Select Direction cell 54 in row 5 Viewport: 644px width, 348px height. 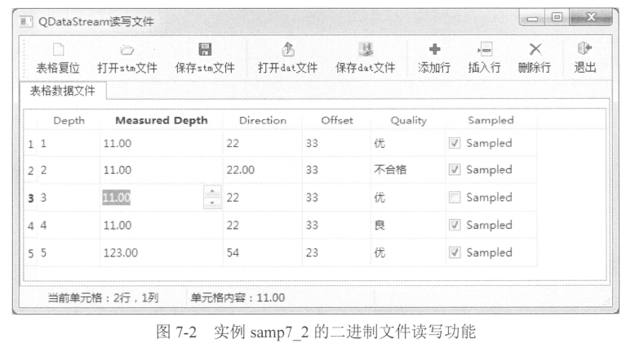(263, 252)
